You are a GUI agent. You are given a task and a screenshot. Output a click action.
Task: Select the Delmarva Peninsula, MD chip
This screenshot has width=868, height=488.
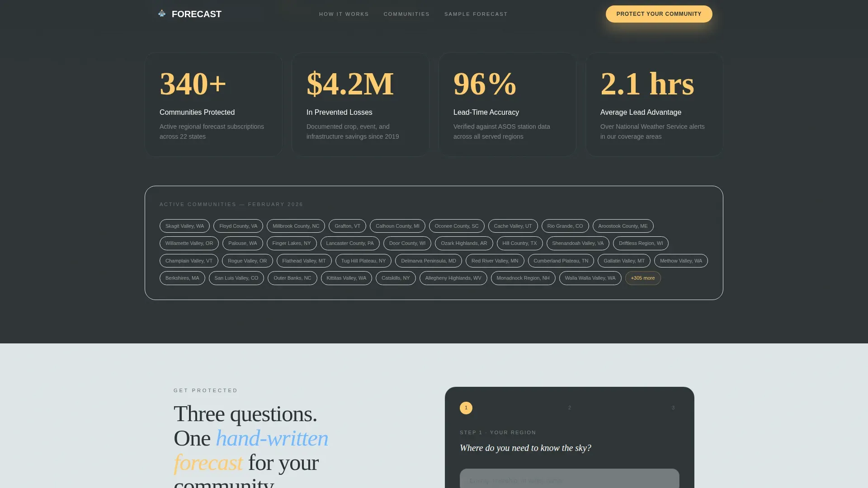point(429,261)
